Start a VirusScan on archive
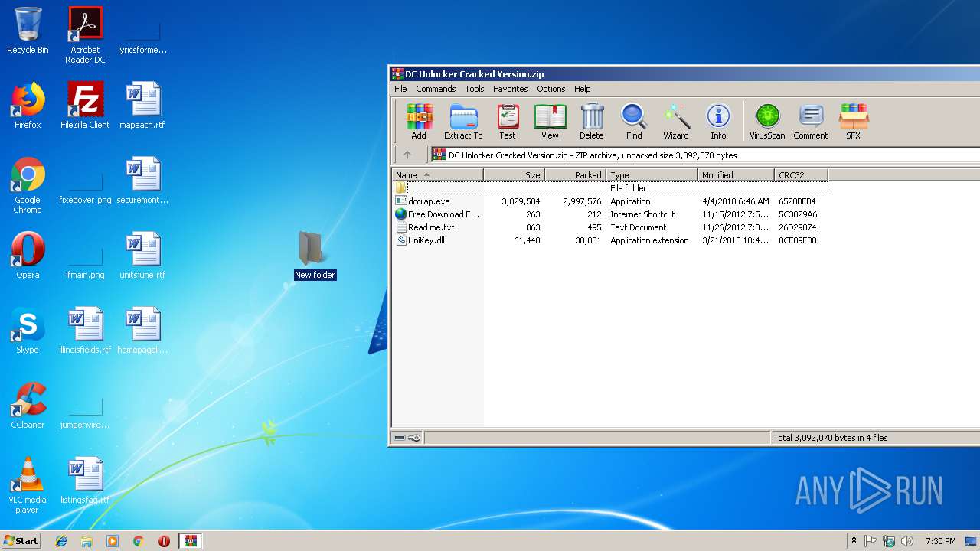Image resolution: width=980 pixels, height=551 pixels. click(767, 121)
